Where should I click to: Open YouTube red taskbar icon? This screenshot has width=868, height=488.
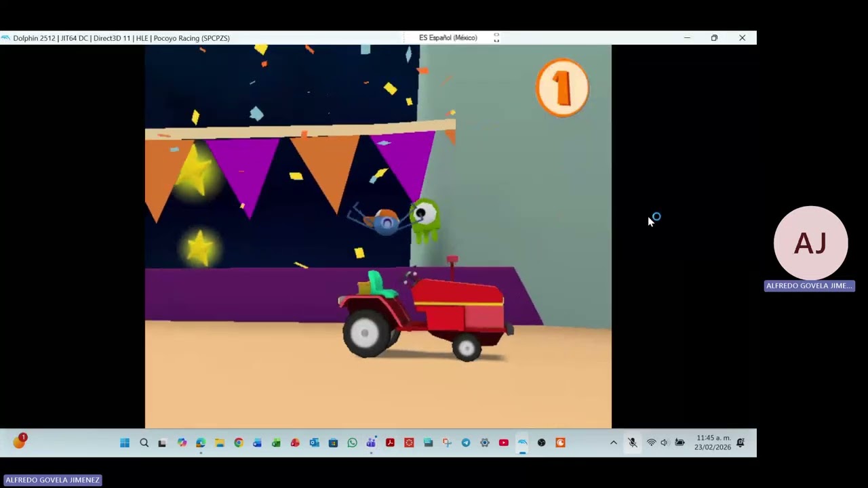point(504,443)
